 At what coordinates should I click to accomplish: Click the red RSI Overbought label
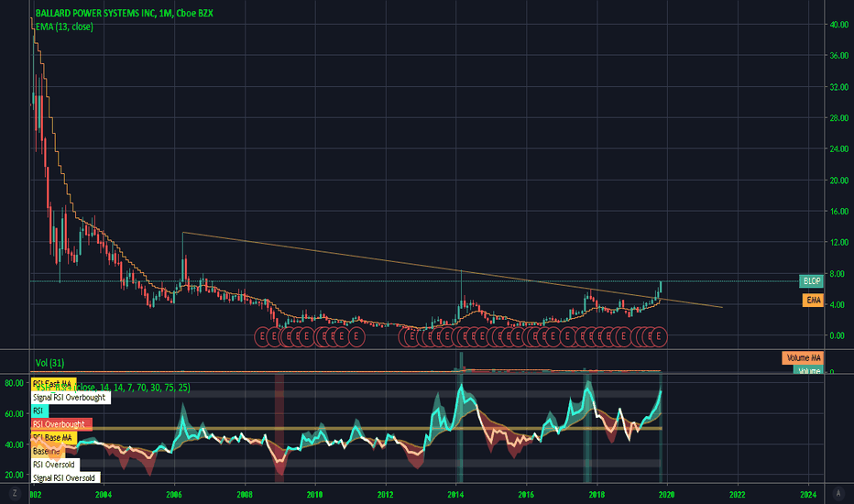pos(61,424)
